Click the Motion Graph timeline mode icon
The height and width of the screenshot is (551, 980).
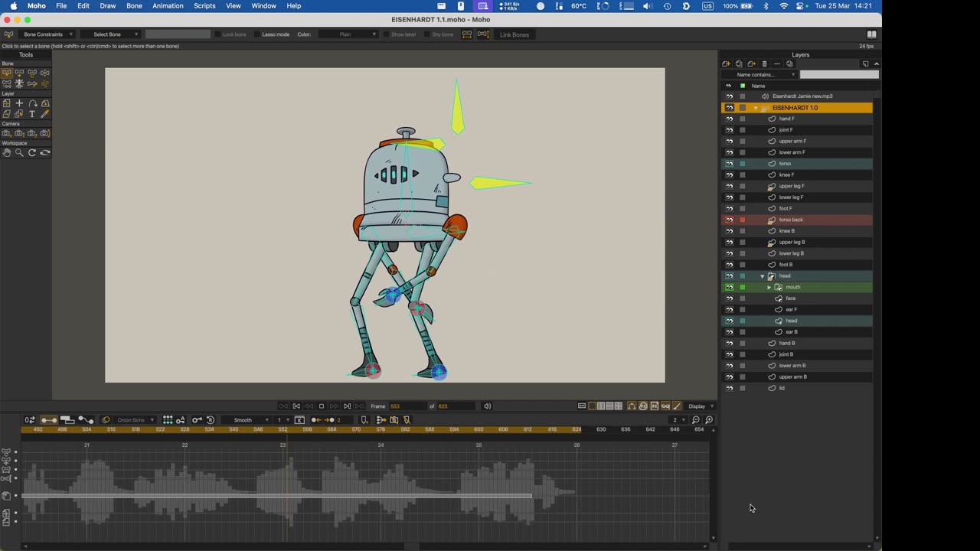point(86,420)
